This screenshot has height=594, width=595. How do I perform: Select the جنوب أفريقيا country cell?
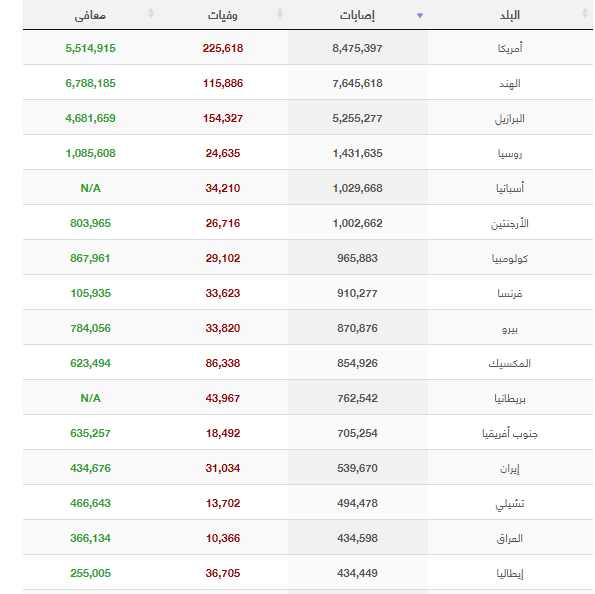tap(510, 433)
